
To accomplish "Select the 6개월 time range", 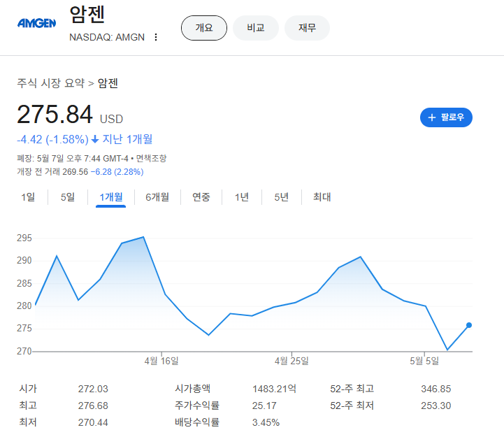I will click(157, 196).
